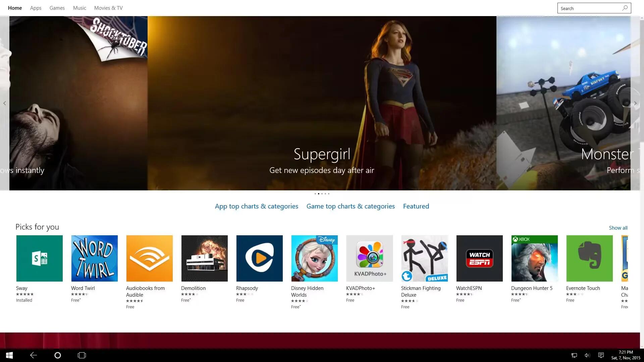The height and width of the screenshot is (362, 644).
Task: Open the Action Center notification icon
Action: click(x=601, y=355)
